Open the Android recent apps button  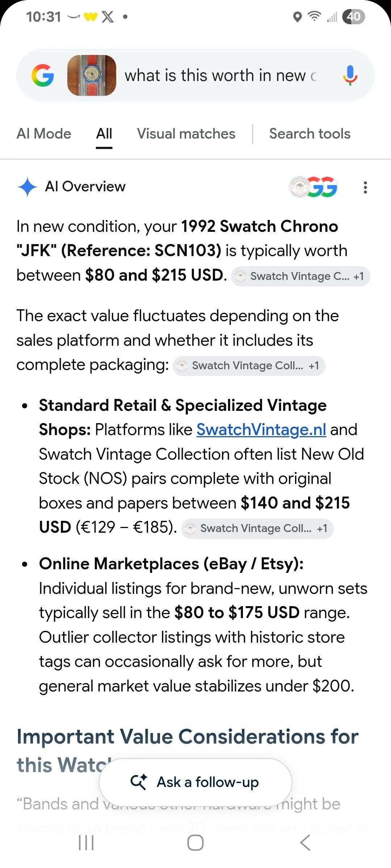pos(86,843)
